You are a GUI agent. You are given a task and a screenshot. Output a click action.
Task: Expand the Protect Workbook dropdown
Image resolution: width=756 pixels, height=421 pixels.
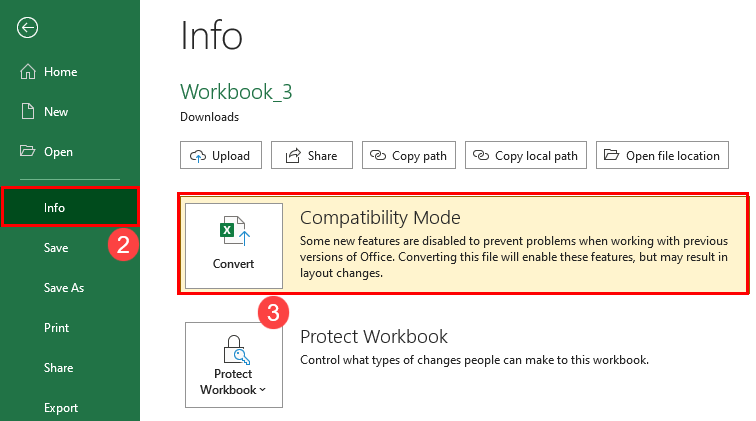(234, 365)
